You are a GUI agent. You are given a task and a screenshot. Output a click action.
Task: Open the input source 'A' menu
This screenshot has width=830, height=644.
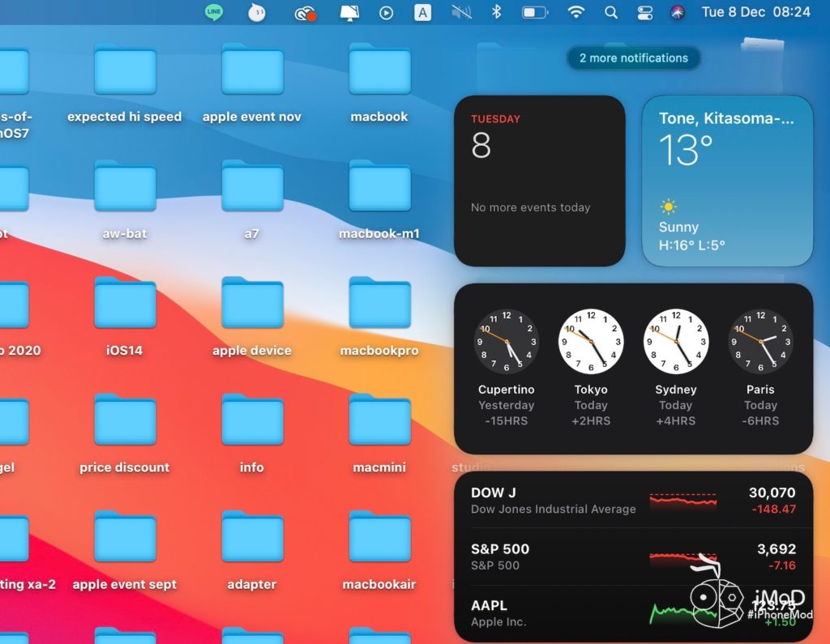pyautogui.click(x=422, y=12)
